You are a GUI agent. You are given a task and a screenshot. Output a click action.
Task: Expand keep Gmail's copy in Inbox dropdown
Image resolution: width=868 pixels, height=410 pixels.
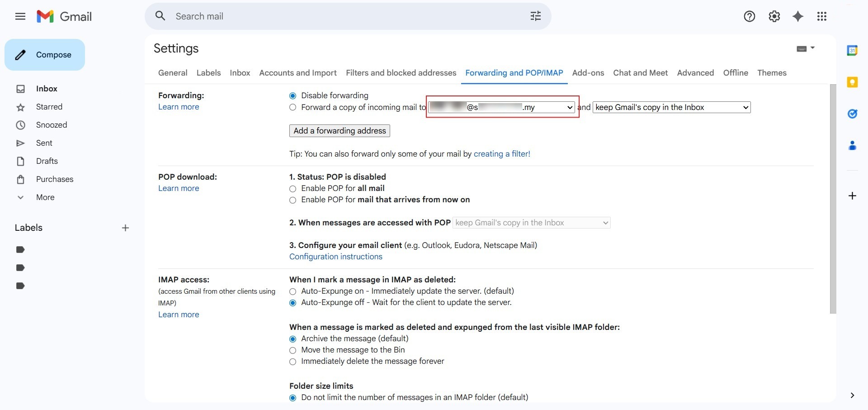pos(671,107)
